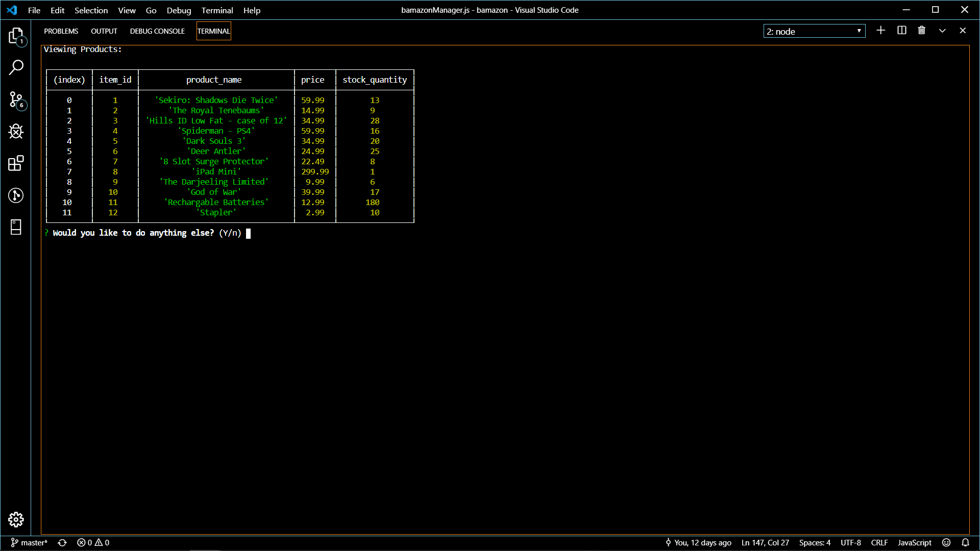Open the Selection menu
The image size is (980, 551).
pyautogui.click(x=91, y=10)
